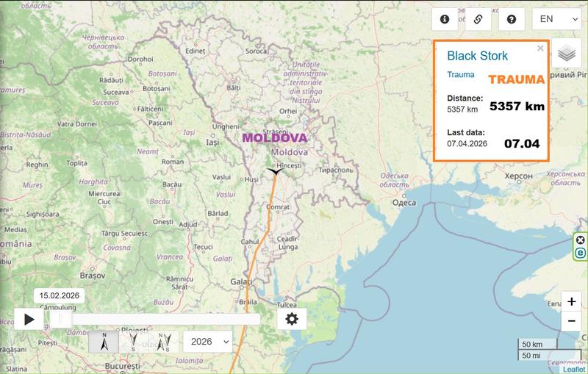Open animation settings gear

(292, 319)
